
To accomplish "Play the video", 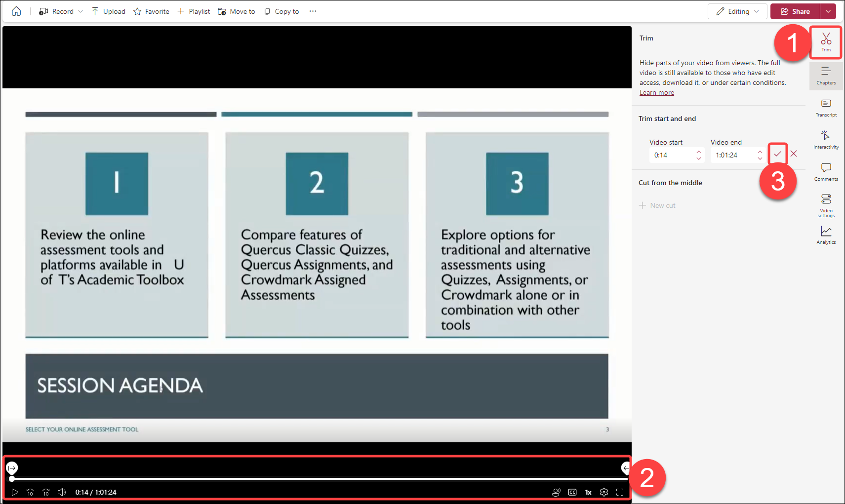I will [x=14, y=492].
